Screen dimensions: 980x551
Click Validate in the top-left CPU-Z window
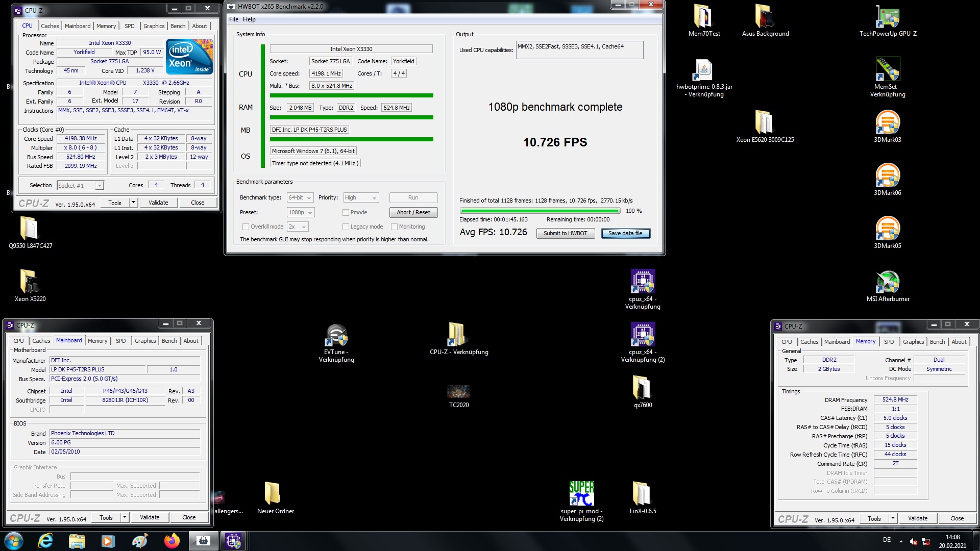click(158, 203)
